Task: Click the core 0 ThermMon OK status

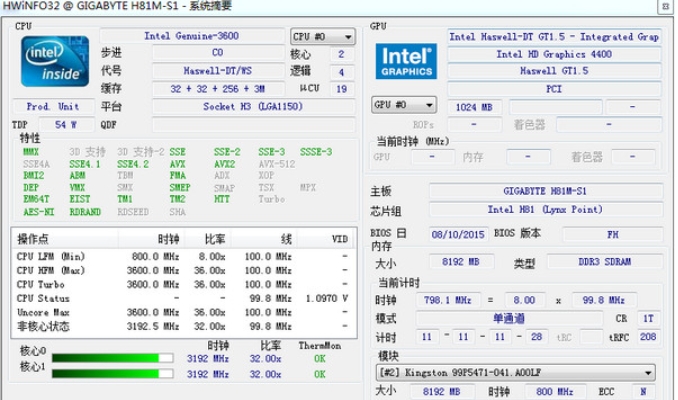Action: [320, 359]
